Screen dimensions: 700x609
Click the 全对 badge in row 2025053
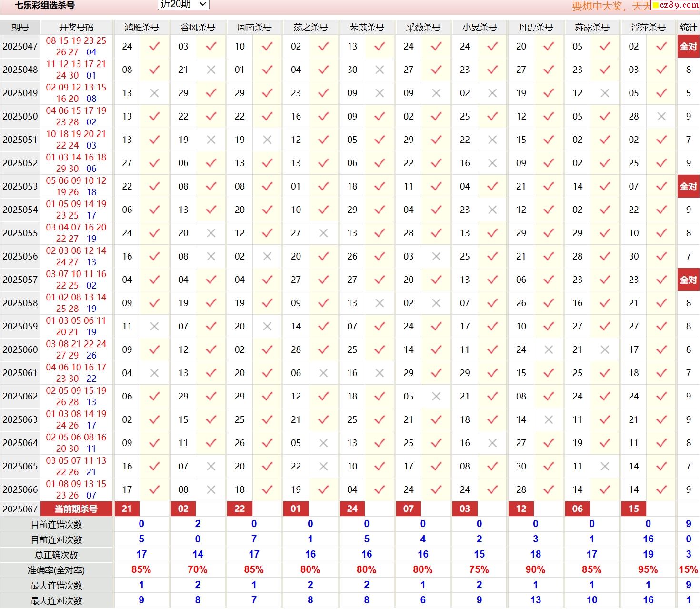tap(688, 187)
